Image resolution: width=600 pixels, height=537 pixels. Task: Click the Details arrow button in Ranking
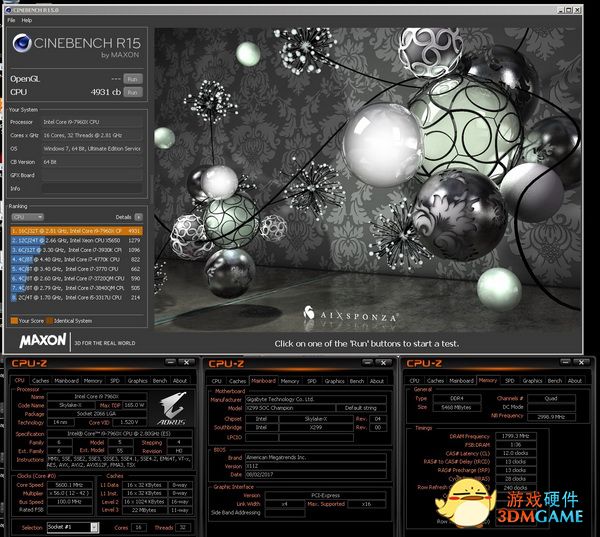tap(139, 217)
